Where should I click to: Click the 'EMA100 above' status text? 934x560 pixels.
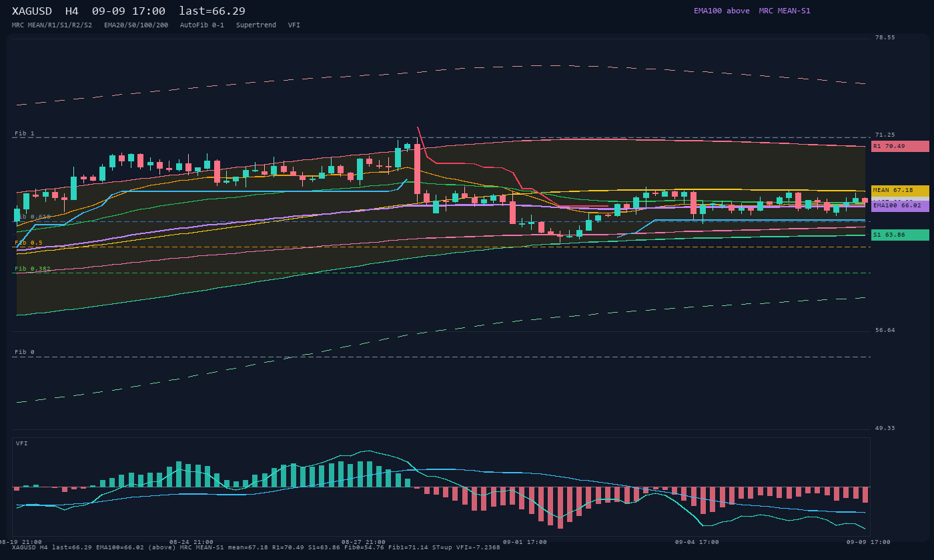point(722,11)
